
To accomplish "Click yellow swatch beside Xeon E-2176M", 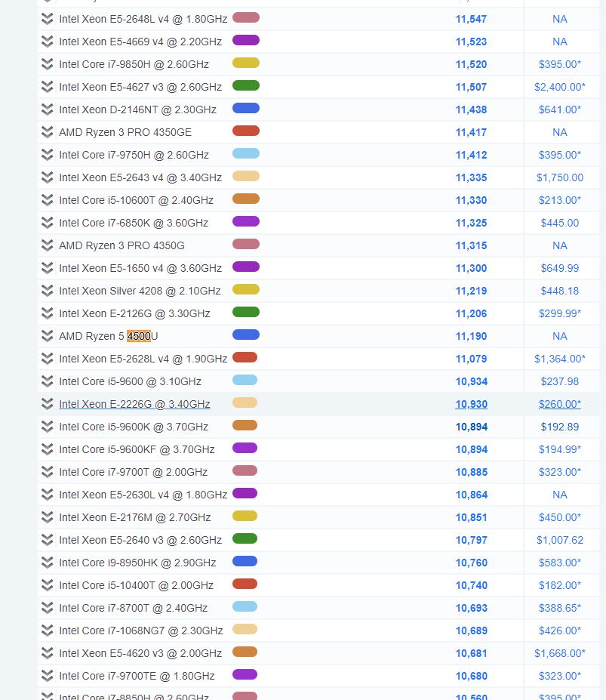I will (x=245, y=516).
